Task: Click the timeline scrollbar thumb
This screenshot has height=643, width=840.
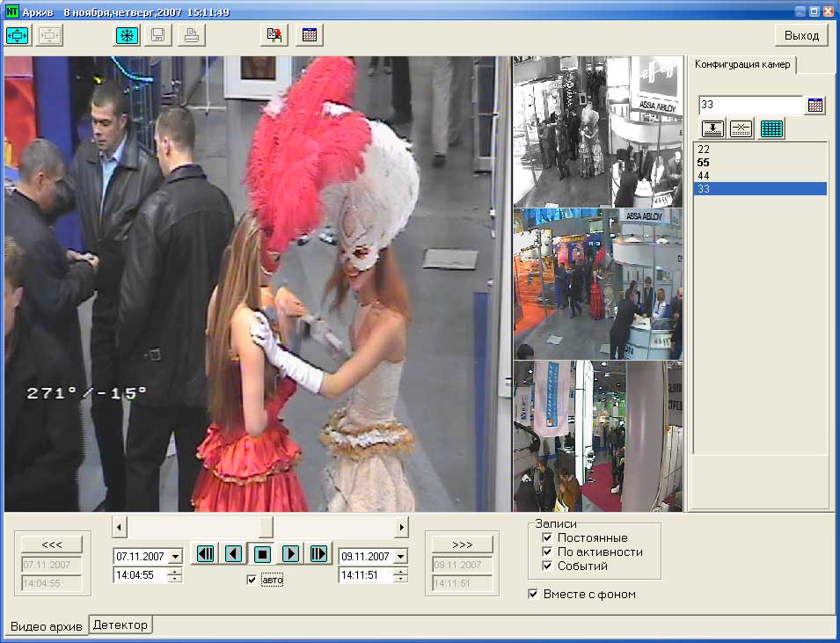Action: click(x=265, y=527)
